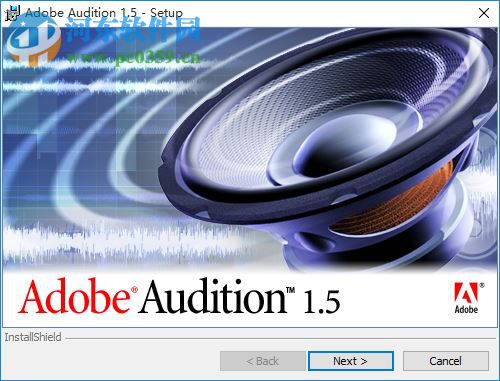Click the disabled < Back button
This screenshot has width=500, height=381.
click(x=263, y=361)
